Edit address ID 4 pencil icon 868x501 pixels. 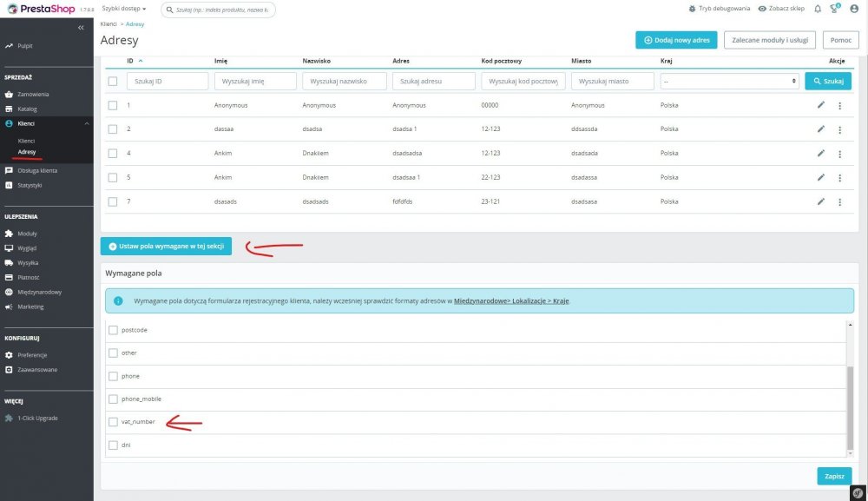click(821, 154)
